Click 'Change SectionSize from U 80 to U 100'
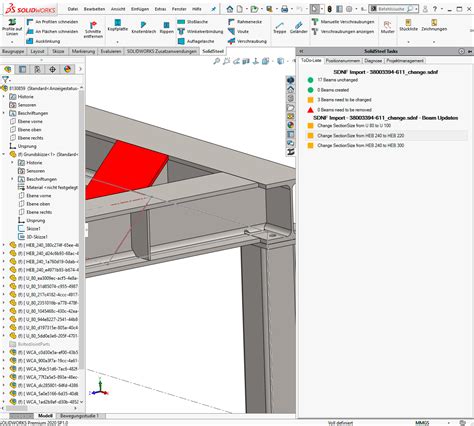Screen dimensions: 474x426 click(354, 126)
